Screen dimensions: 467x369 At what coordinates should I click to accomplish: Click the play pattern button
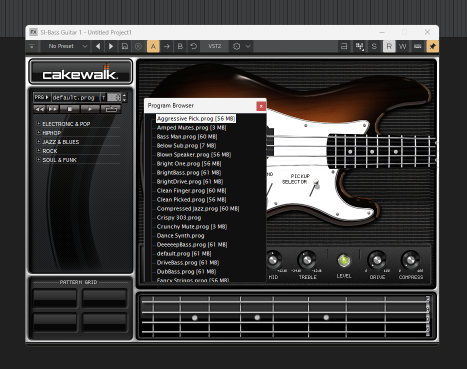90,109
